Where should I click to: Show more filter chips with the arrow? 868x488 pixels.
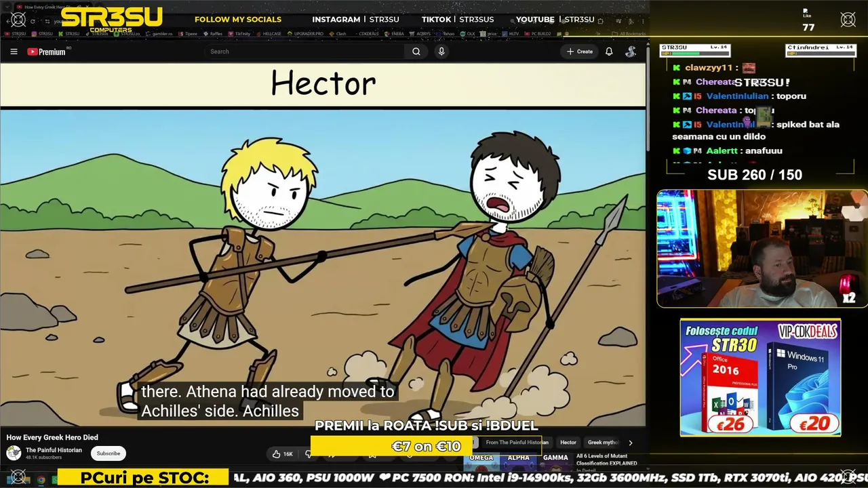[630, 443]
